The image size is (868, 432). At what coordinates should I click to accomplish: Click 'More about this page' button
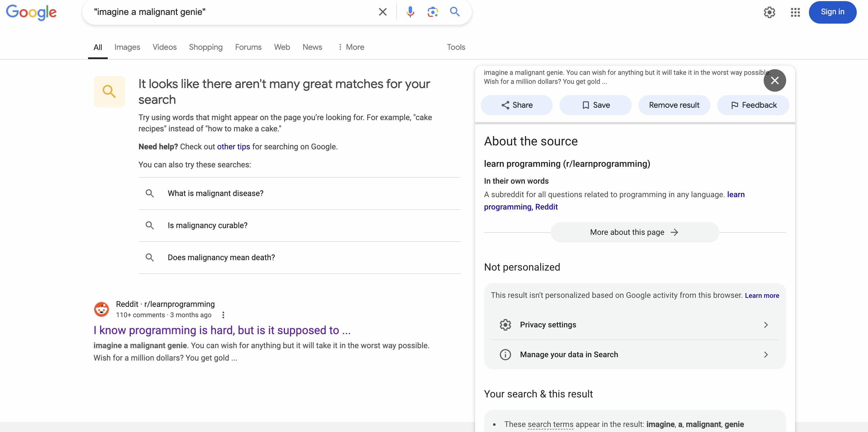pyautogui.click(x=635, y=232)
